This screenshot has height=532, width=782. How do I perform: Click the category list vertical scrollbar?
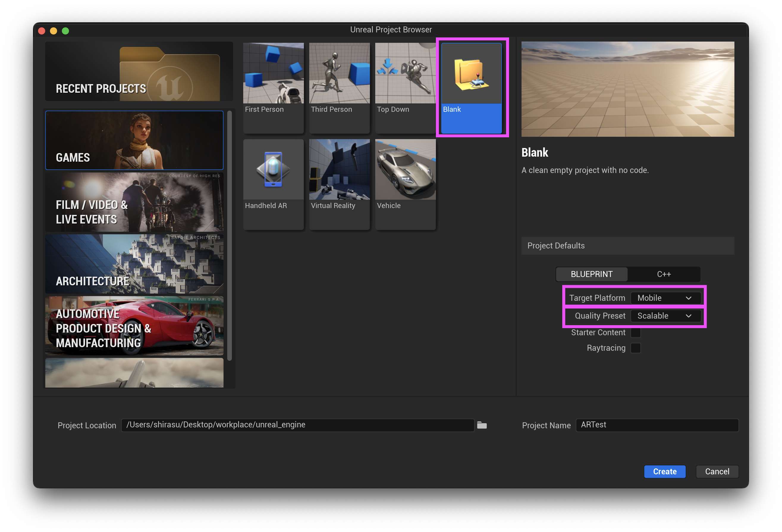pyautogui.click(x=230, y=235)
